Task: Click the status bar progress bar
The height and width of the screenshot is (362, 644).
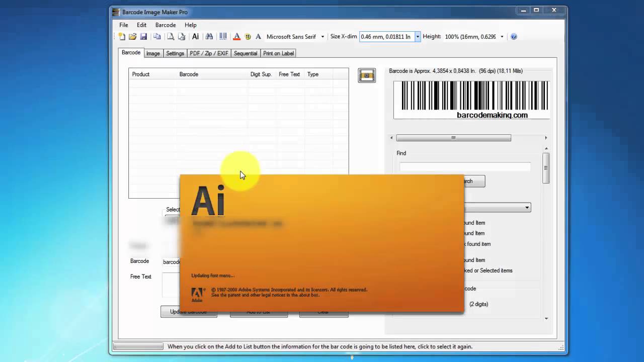Action: point(138,346)
